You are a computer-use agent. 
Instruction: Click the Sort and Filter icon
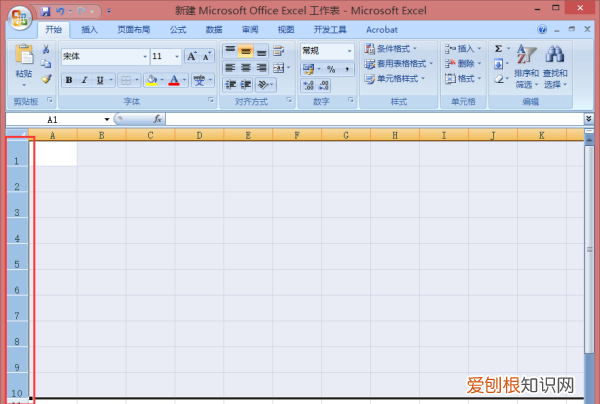527,54
